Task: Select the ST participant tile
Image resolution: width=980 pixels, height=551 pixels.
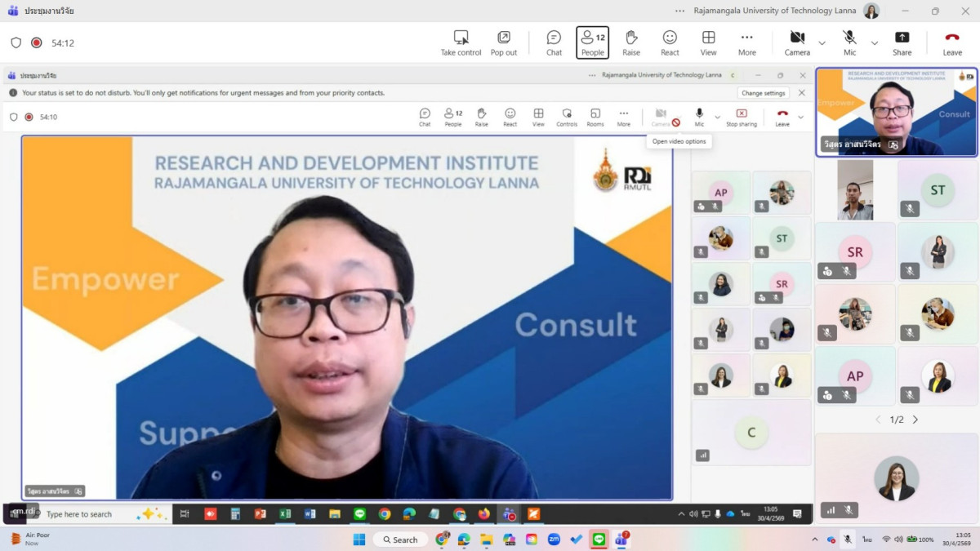Action: (938, 190)
